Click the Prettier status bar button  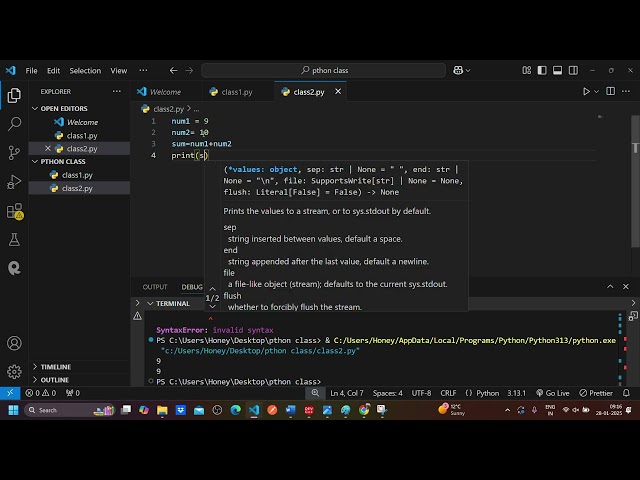[596, 393]
